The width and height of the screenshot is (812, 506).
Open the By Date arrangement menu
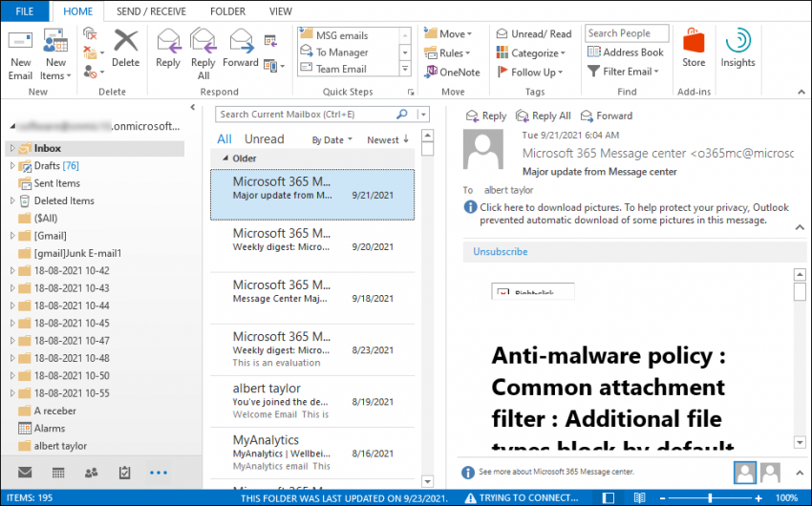[331, 139]
